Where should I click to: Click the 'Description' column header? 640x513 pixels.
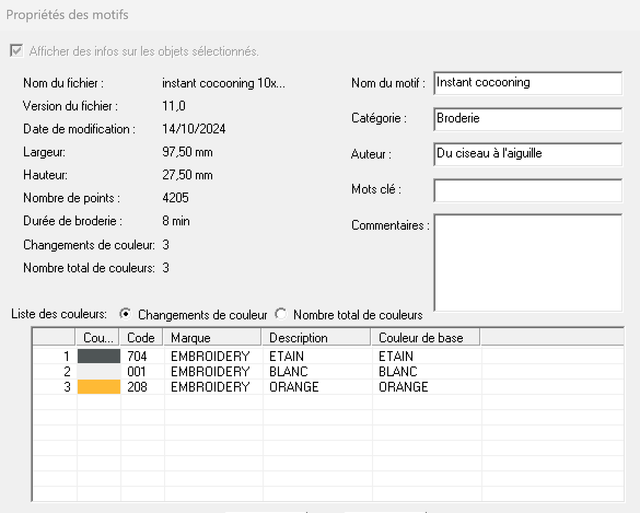(x=315, y=338)
